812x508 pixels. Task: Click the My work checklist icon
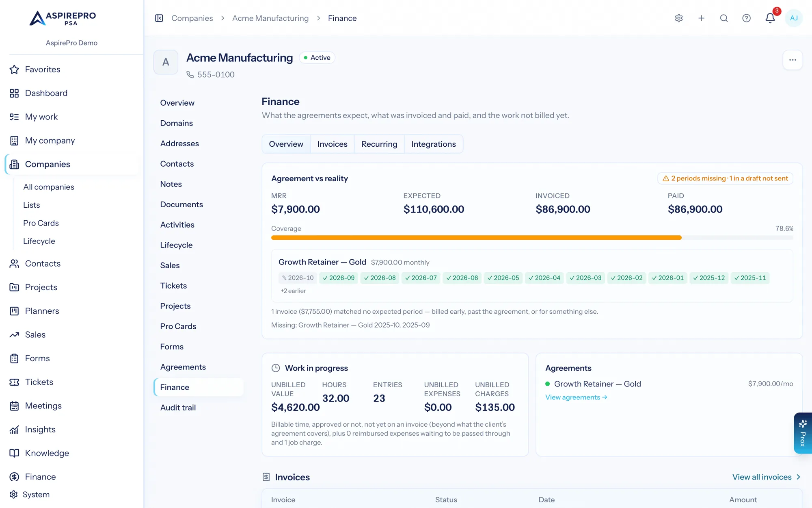coord(14,117)
